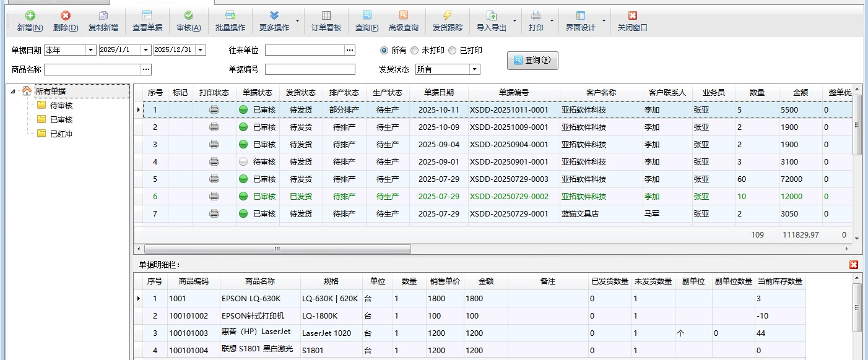Select the 已红冲 folder in tree

pos(61,134)
